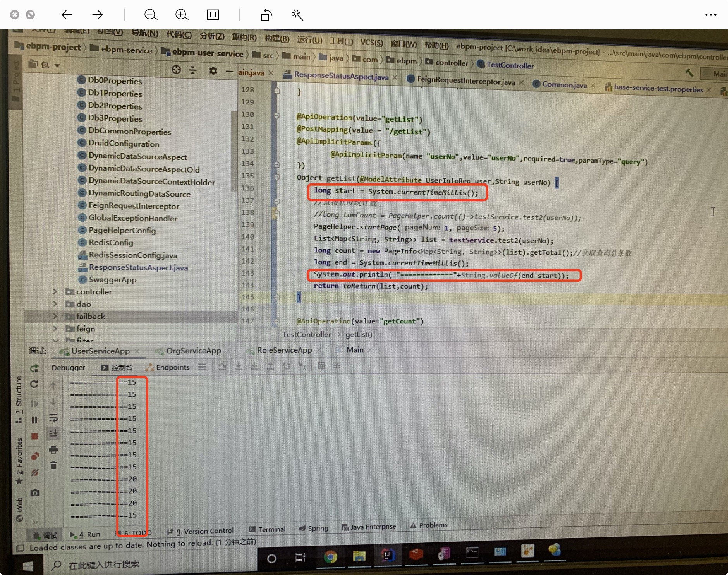Open 9: Version Control tool window

(x=200, y=531)
